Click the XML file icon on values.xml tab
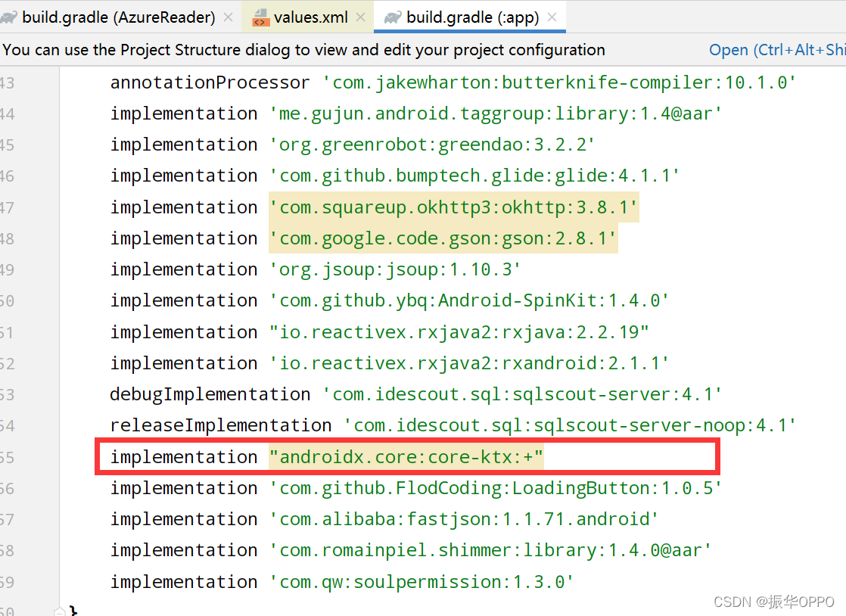 click(260, 18)
